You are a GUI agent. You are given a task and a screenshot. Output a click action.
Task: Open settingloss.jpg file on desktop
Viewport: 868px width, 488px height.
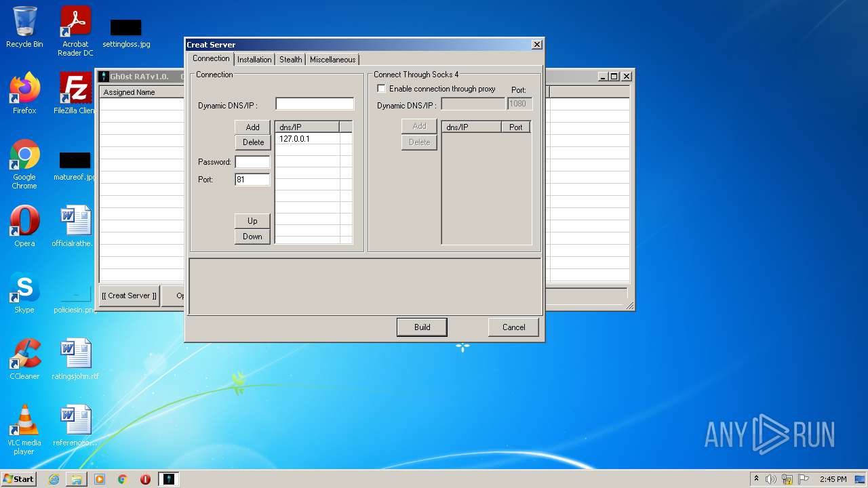(x=126, y=34)
